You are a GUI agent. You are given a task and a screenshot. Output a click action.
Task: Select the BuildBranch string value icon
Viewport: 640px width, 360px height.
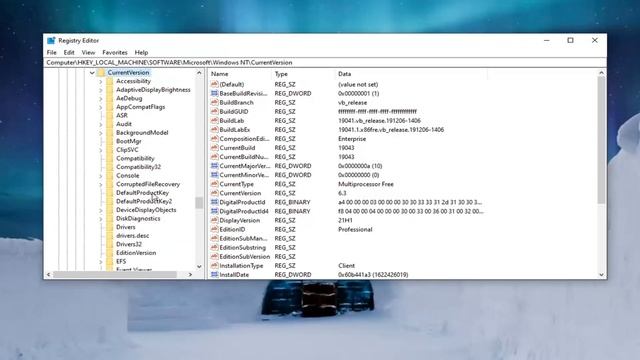pyautogui.click(x=214, y=102)
